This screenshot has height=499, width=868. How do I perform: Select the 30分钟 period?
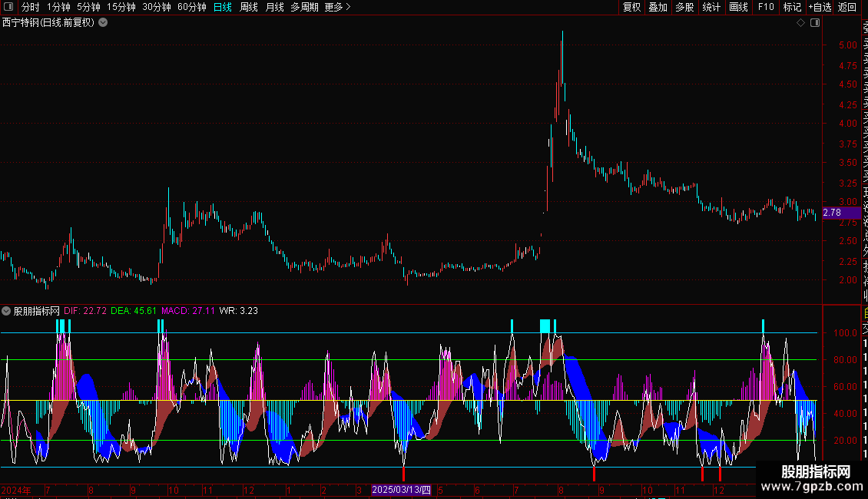(157, 7)
